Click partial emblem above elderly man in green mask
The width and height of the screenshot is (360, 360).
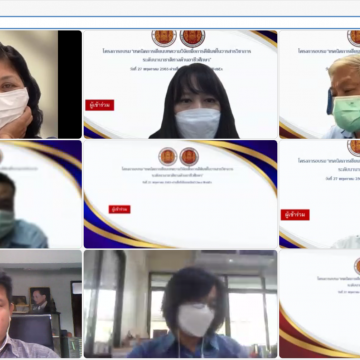tap(354, 38)
